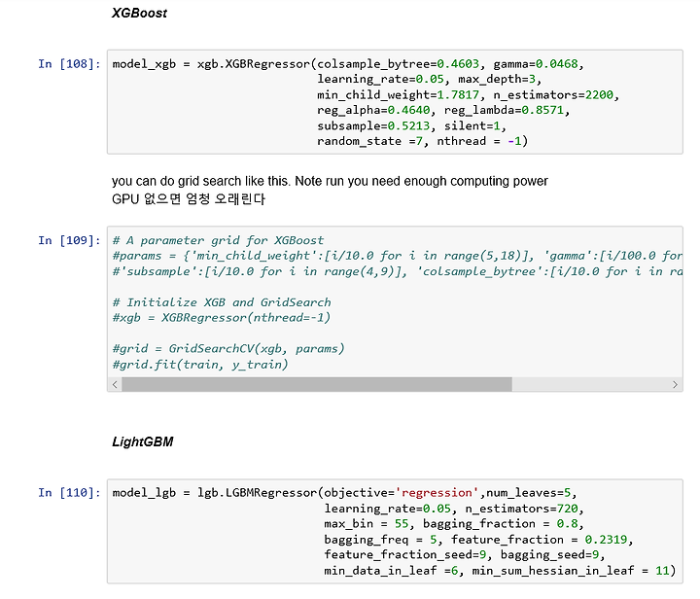Click 'feature_fraction = 0.2319' parameter
Image resolution: width=700 pixels, height=599 pixels.
pyautogui.click(x=539, y=539)
